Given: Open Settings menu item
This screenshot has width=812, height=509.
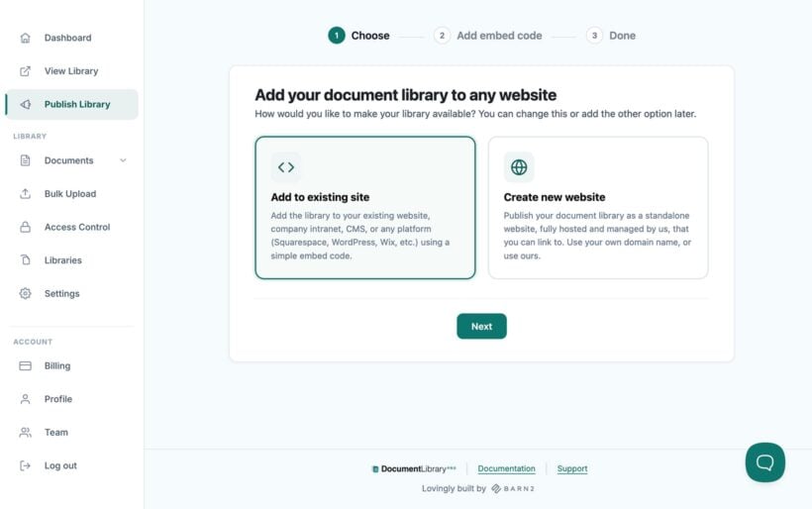Looking at the screenshot, I should coord(71,293).
